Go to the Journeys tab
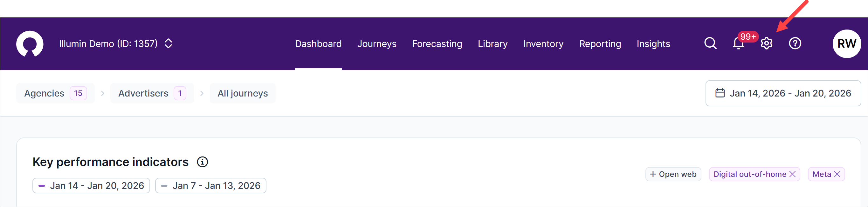The image size is (868, 207). pos(377,44)
